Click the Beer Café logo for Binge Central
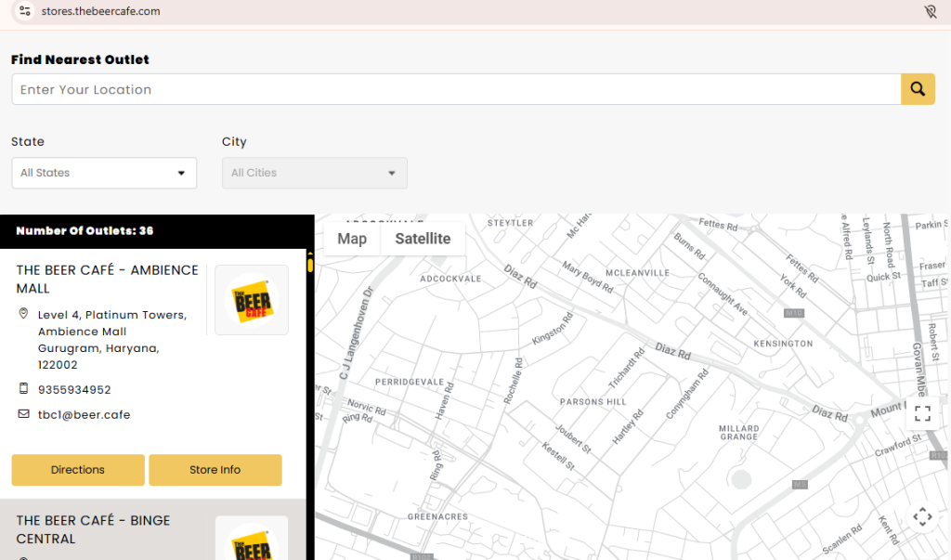951x560 pixels. [x=252, y=538]
